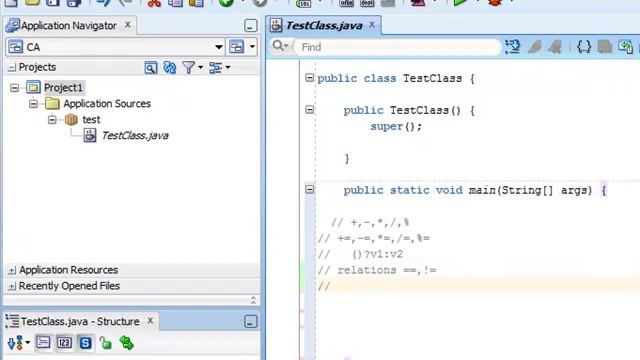Click the grey block icon after the braces icon

[604, 47]
